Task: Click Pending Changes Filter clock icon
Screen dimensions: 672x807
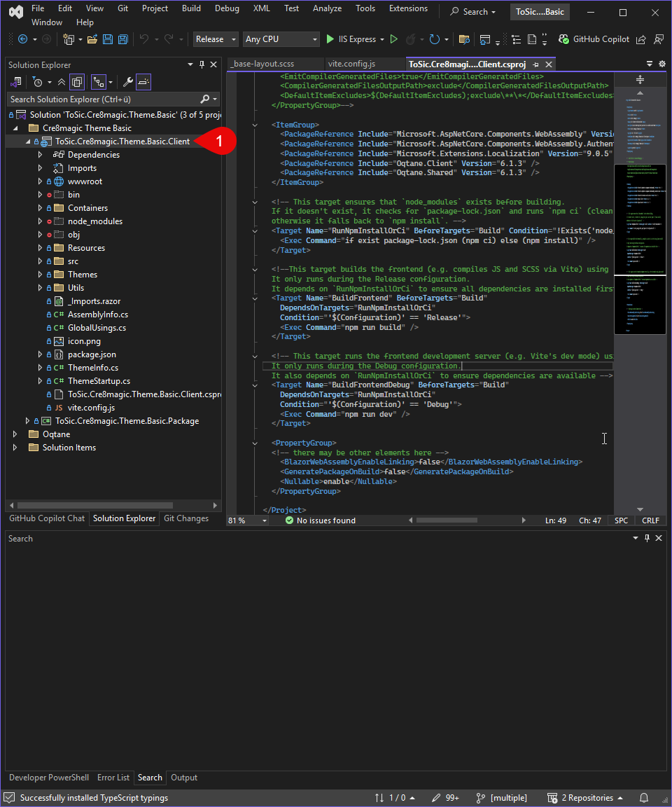Action: point(38,82)
